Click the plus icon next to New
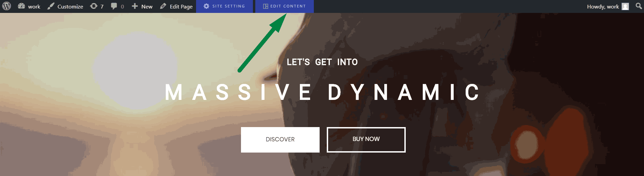This screenshot has width=644, height=176. coord(135,6)
